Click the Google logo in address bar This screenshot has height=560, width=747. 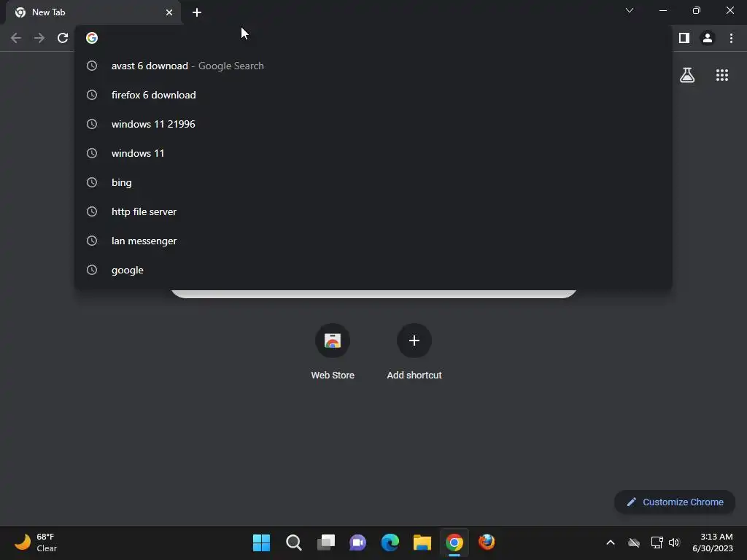click(x=92, y=38)
